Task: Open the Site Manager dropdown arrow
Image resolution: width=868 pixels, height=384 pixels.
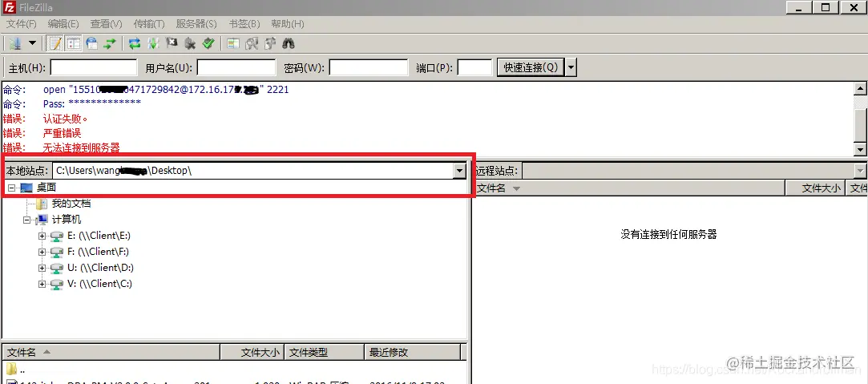Action: point(32,43)
